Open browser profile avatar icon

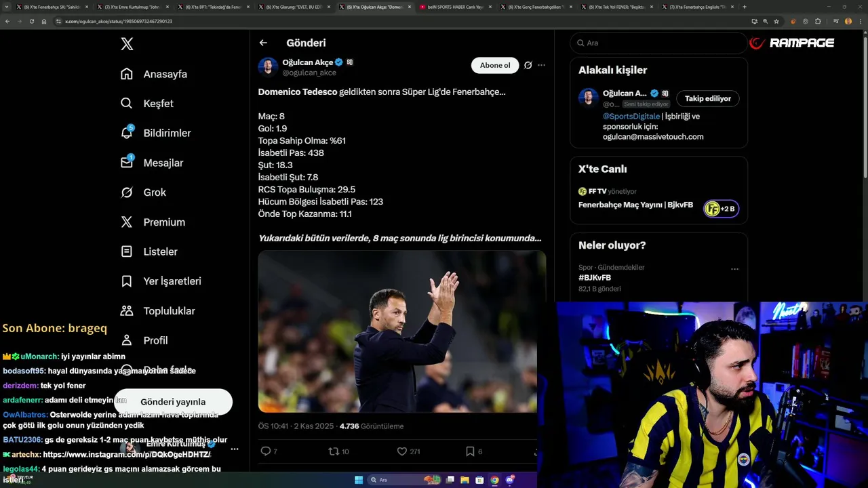click(848, 21)
